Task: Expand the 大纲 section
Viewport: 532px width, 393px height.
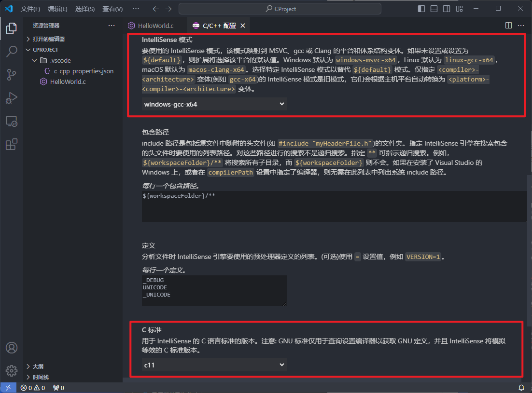Action: click(x=72, y=366)
